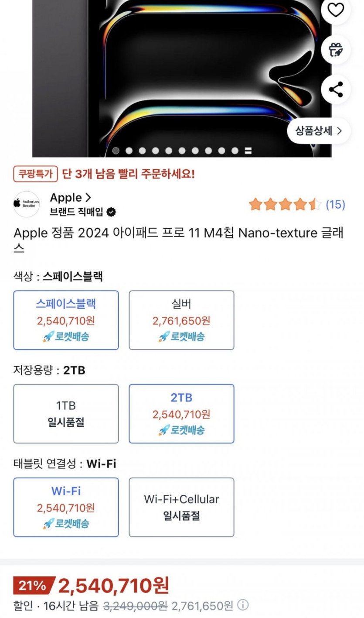
Task: Tap the price info circle icon
Action: click(x=243, y=605)
